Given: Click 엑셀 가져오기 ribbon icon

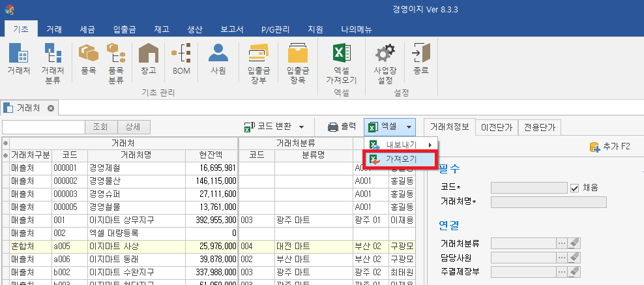Looking at the screenshot, I should [x=342, y=63].
